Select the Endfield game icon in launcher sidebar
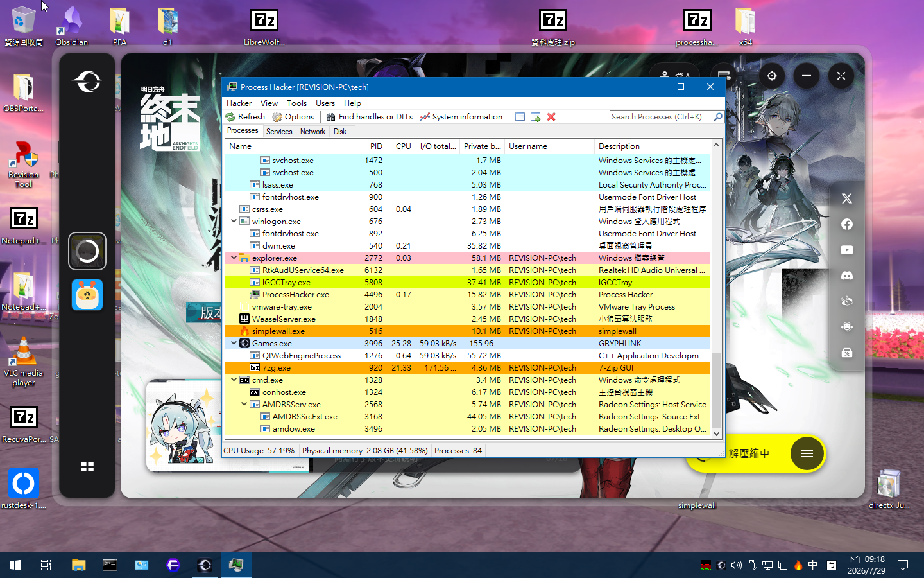 [x=87, y=251]
